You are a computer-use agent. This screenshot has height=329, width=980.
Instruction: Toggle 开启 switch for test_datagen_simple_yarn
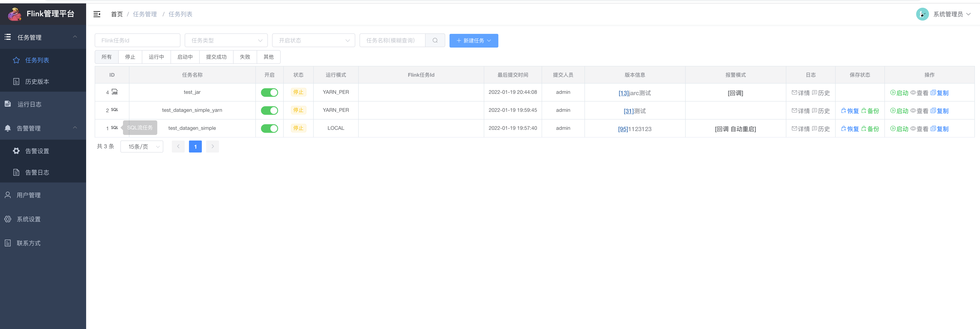tap(269, 110)
